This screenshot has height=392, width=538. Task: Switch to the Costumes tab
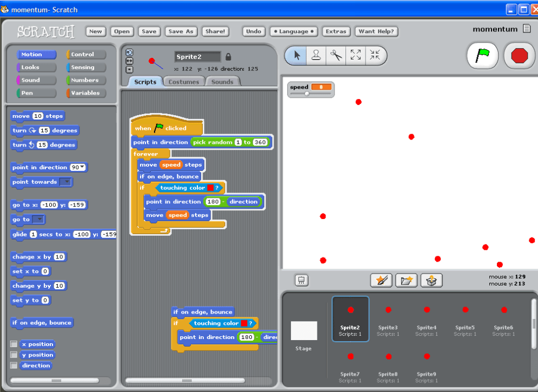point(183,82)
